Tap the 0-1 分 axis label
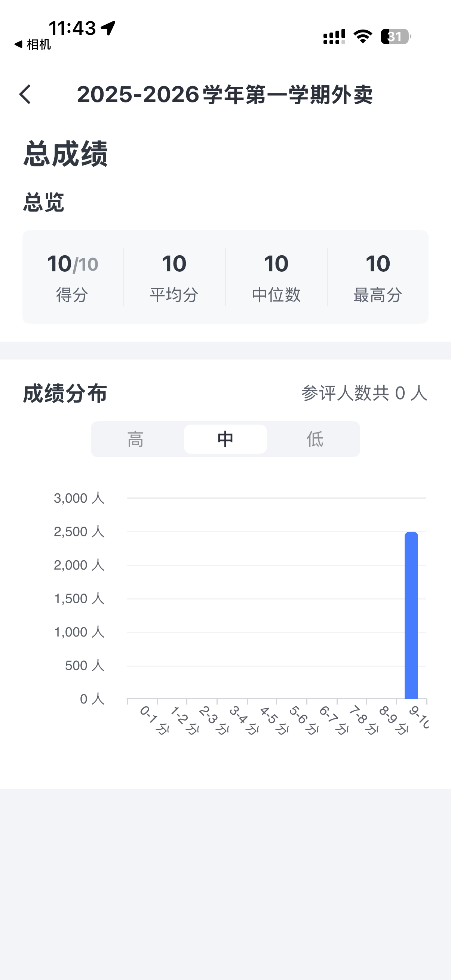The image size is (451, 980). pyautogui.click(x=154, y=720)
